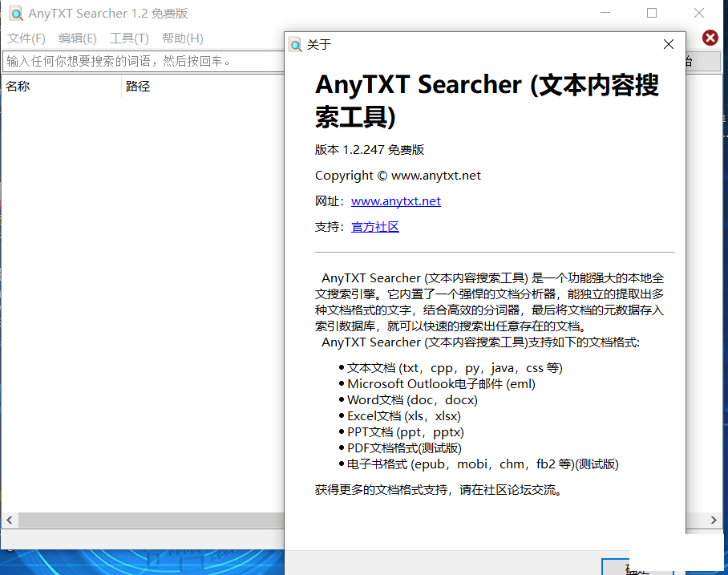
Task: Open the 工具(T) menu
Action: pyautogui.click(x=129, y=38)
